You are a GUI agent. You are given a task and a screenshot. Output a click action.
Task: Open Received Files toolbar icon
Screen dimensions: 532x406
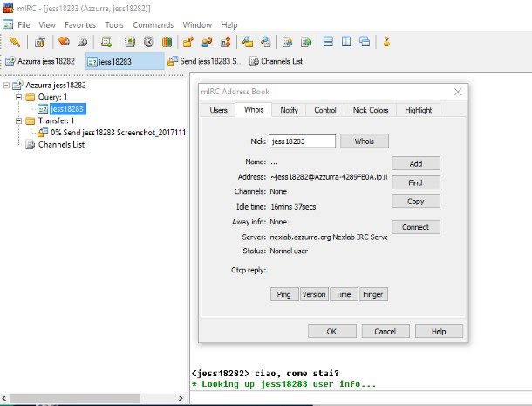pos(248,42)
